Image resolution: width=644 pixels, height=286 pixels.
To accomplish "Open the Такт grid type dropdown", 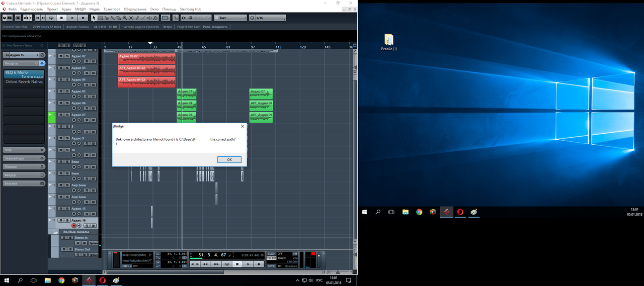I will click(230, 18).
